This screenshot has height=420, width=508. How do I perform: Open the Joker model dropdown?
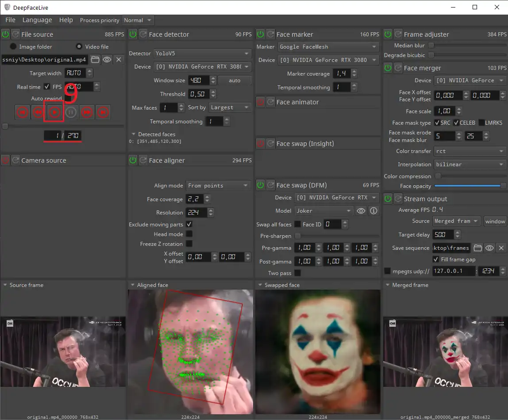click(323, 211)
